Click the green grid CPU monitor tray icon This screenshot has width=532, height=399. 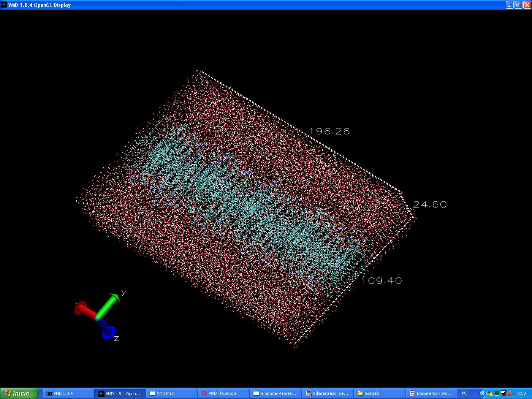[x=497, y=393]
